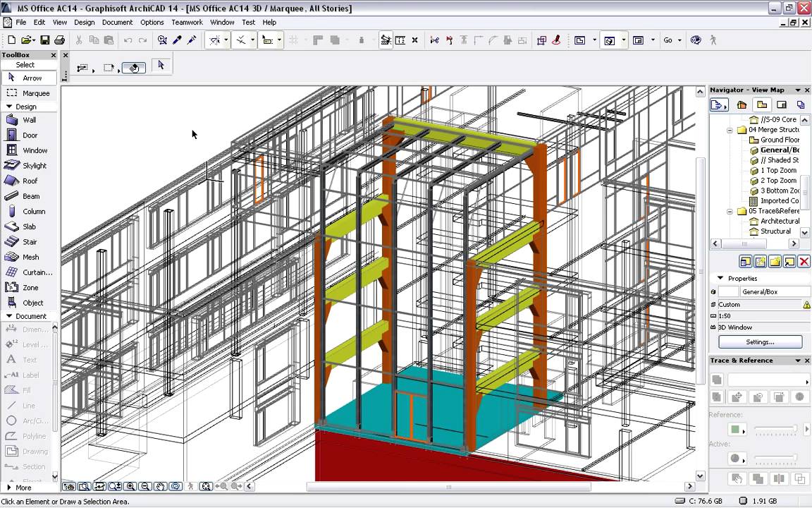Pick the Roof tool
Image resolution: width=812 pixels, height=508 pixels.
tap(30, 181)
